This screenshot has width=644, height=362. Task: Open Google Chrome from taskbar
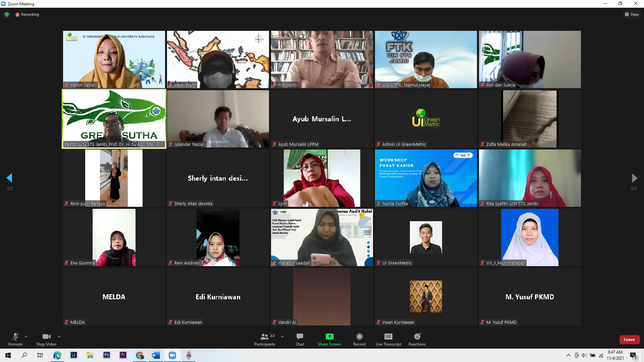point(140,355)
